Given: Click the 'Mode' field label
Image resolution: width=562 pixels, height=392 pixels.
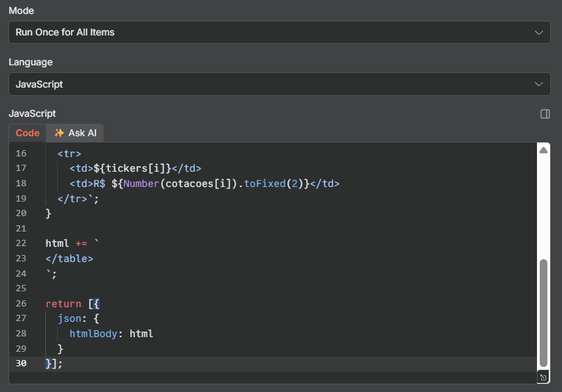Looking at the screenshot, I should coord(21,10).
